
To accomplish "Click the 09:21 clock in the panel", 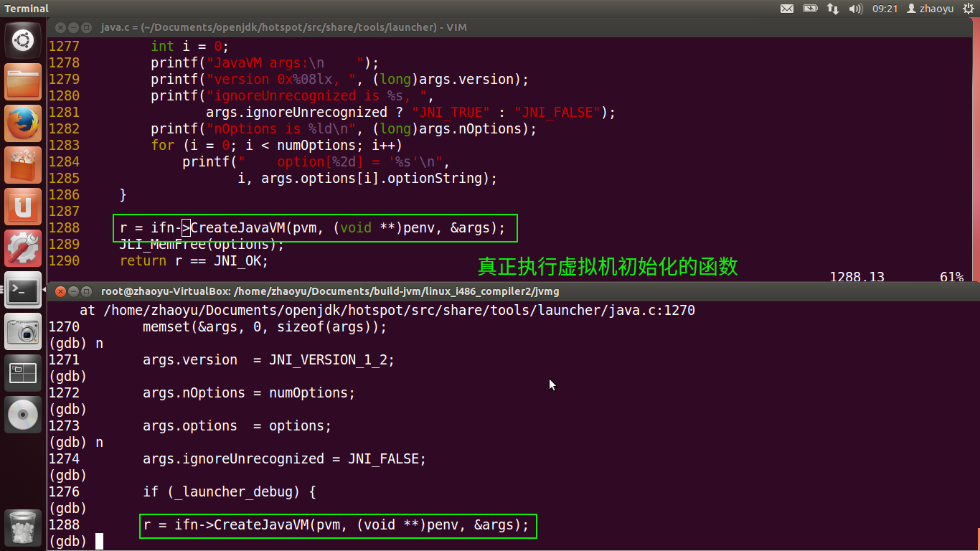I will [885, 9].
